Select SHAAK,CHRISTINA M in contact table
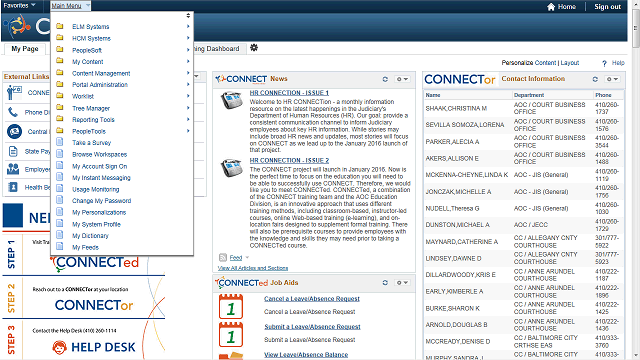 click(x=456, y=109)
